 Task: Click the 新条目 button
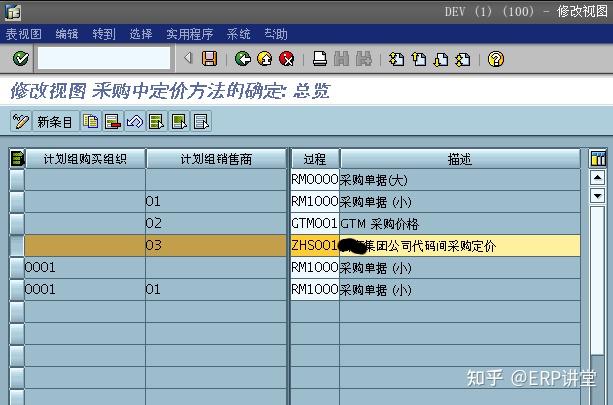click(55, 122)
